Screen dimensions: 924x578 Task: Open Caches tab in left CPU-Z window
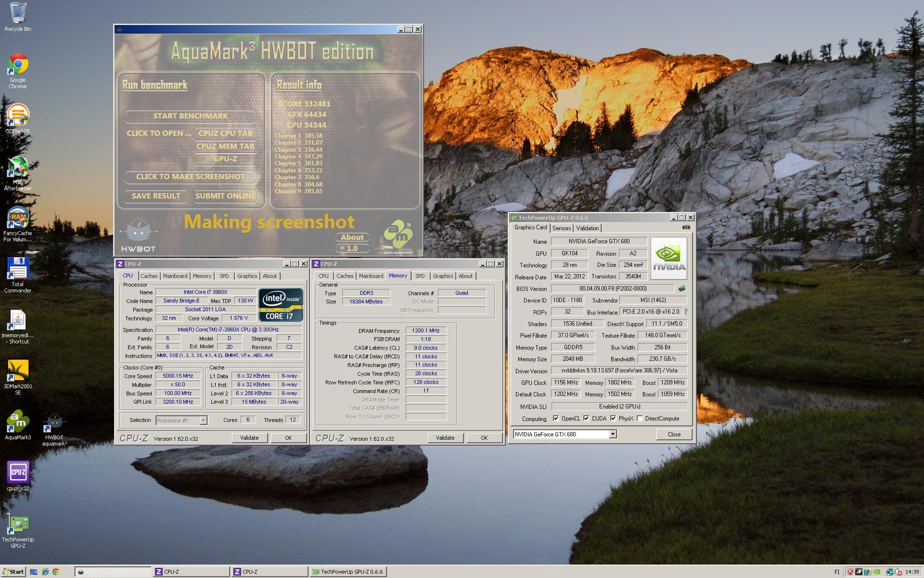pyautogui.click(x=149, y=276)
